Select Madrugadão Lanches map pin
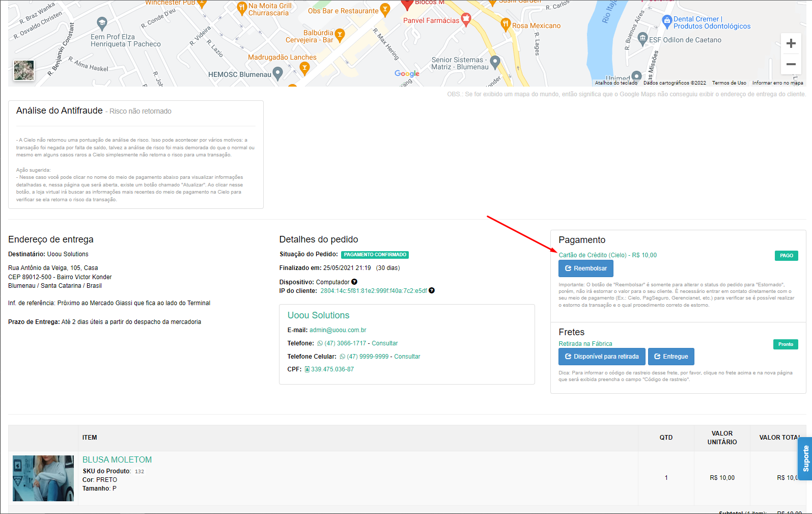Screen dimensions: 812x514 tap(304, 68)
